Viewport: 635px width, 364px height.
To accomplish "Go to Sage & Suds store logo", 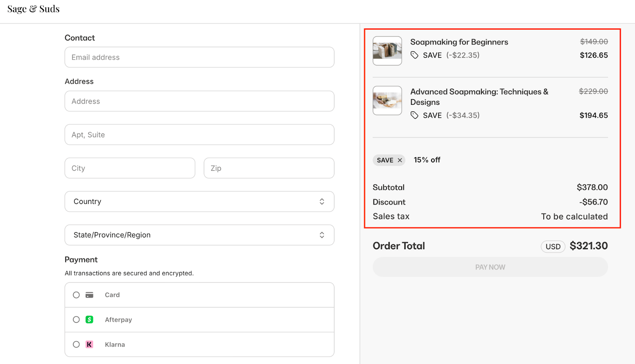I will click(x=33, y=9).
